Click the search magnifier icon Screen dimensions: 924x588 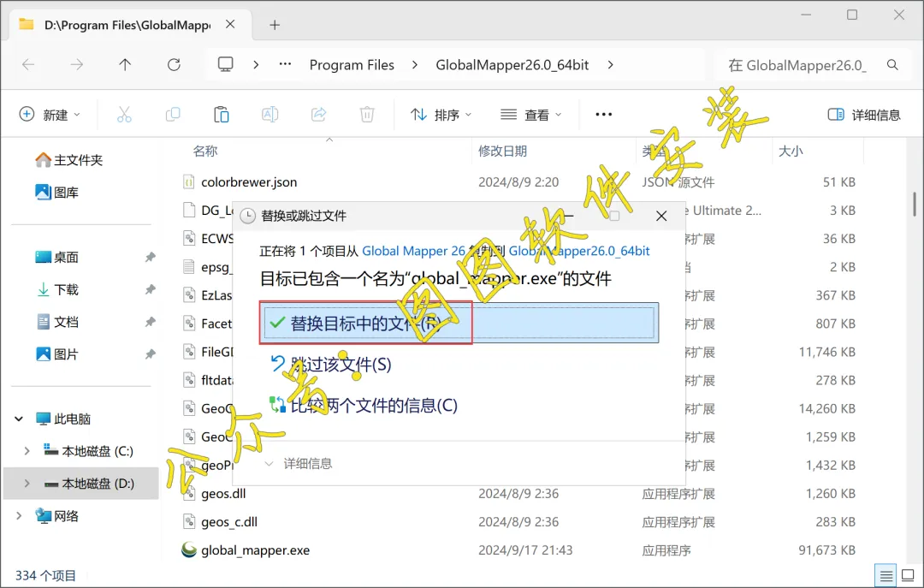[x=892, y=65]
